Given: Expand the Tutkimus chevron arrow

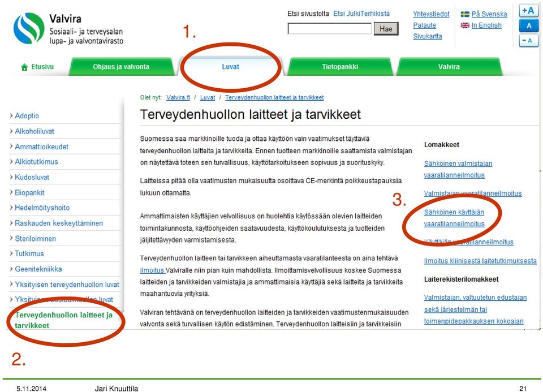Looking at the screenshot, I should point(11,253).
